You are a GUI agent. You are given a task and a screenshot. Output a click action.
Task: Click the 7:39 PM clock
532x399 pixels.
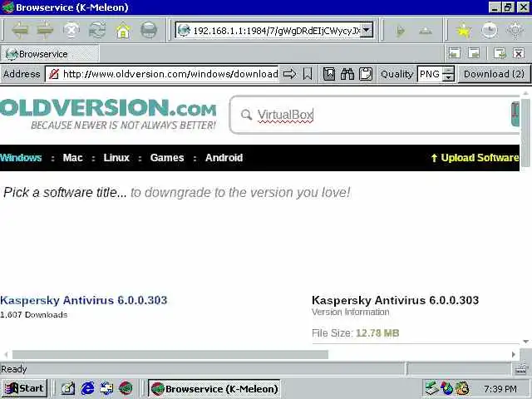coord(500,388)
